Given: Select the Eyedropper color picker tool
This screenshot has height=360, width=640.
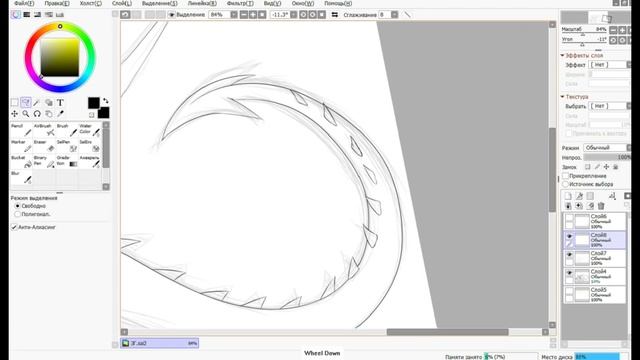Looking at the screenshot, I should pos(60,113).
